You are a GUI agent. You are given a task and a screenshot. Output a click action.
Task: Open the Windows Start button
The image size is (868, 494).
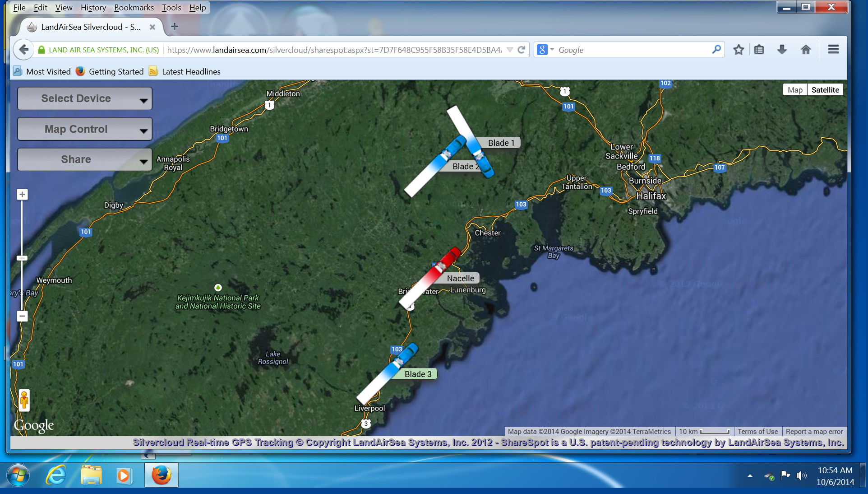click(x=18, y=475)
